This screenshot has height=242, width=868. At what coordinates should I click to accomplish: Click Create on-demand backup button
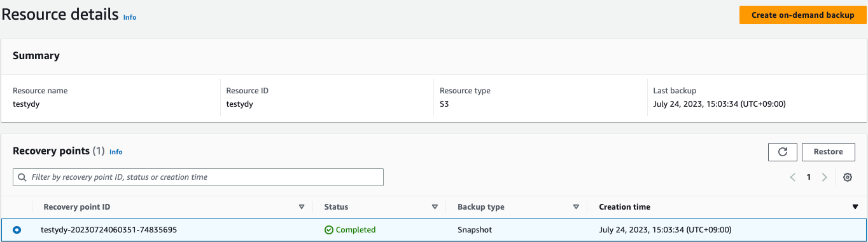click(x=802, y=15)
